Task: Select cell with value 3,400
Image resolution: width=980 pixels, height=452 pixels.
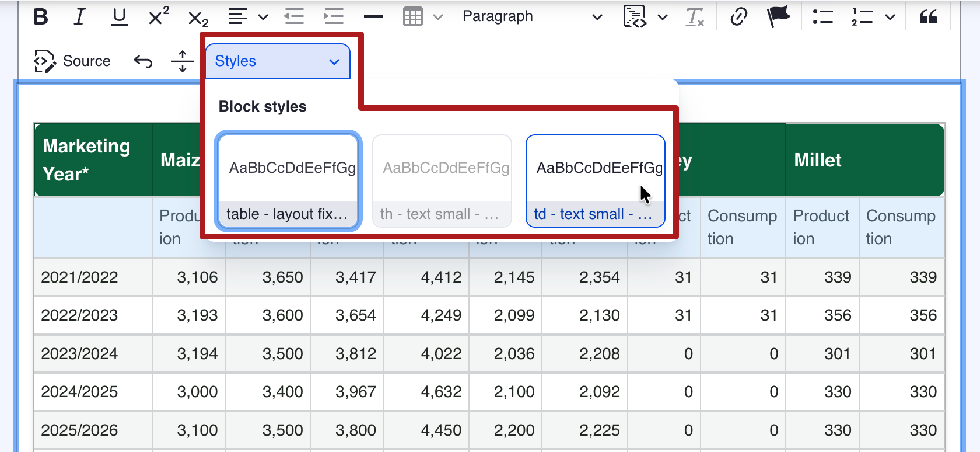Action: 268,392
